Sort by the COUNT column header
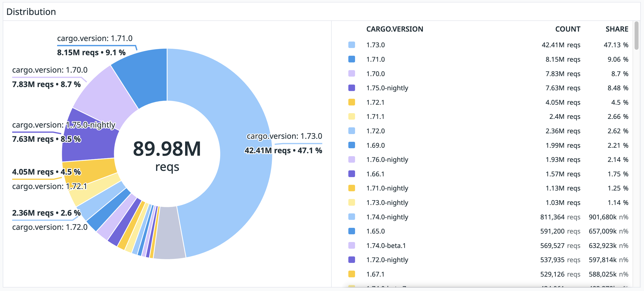Screen dimensions: 644x291 coord(567,29)
